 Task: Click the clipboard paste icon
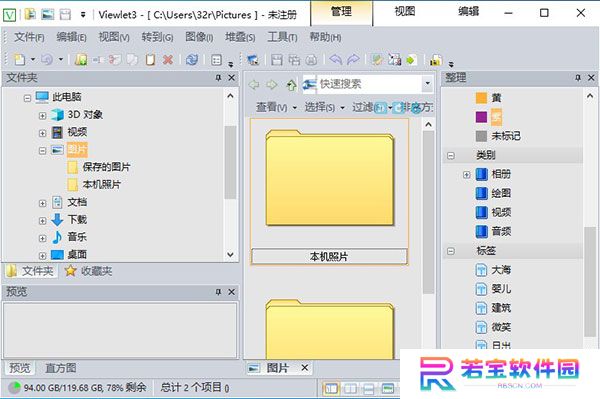tap(150, 59)
